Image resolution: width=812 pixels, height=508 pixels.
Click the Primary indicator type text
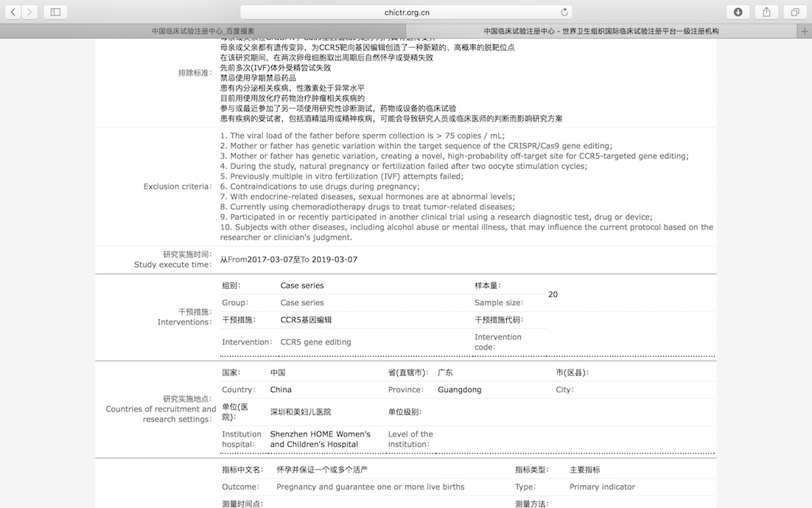602,487
